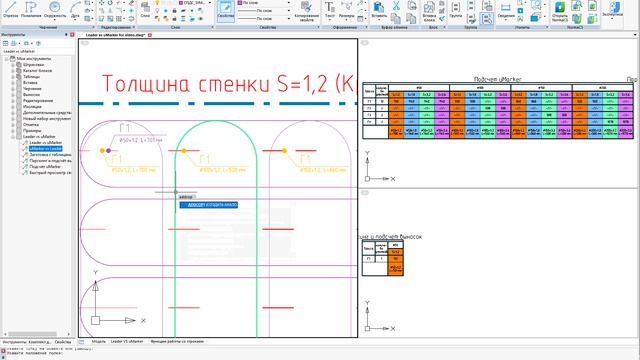Viewport: 640px width, 360px height.
Task: Select Каталог блоков in tree
Action: 37,71
